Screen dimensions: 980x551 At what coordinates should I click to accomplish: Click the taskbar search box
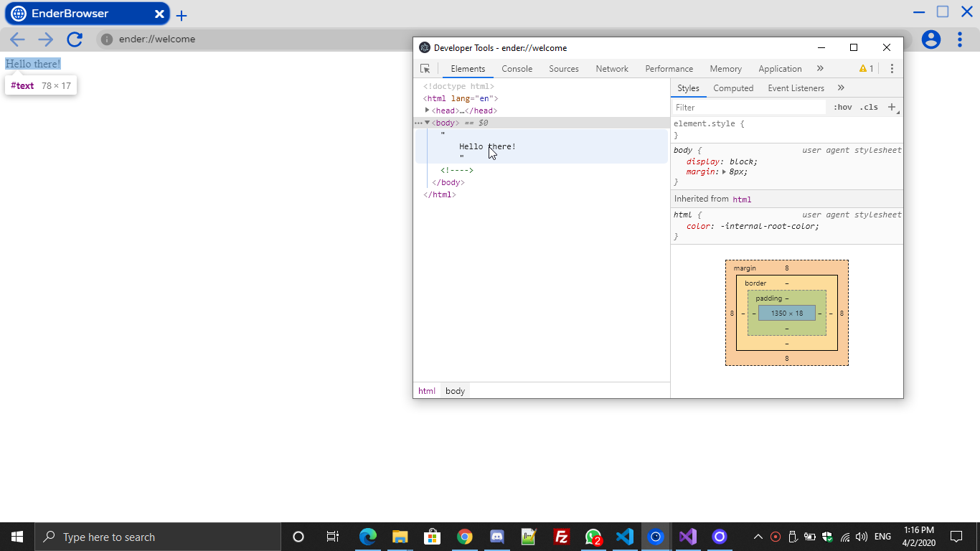click(x=158, y=537)
